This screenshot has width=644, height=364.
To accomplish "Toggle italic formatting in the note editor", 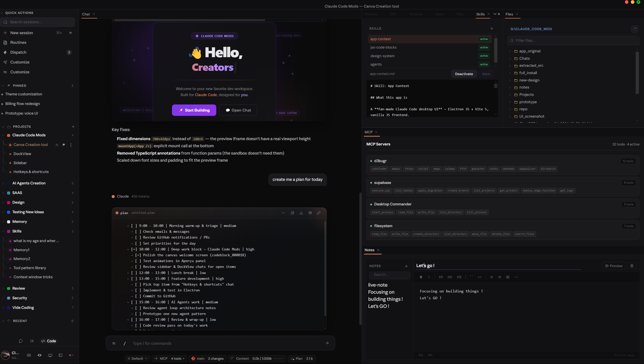I will click(429, 277).
